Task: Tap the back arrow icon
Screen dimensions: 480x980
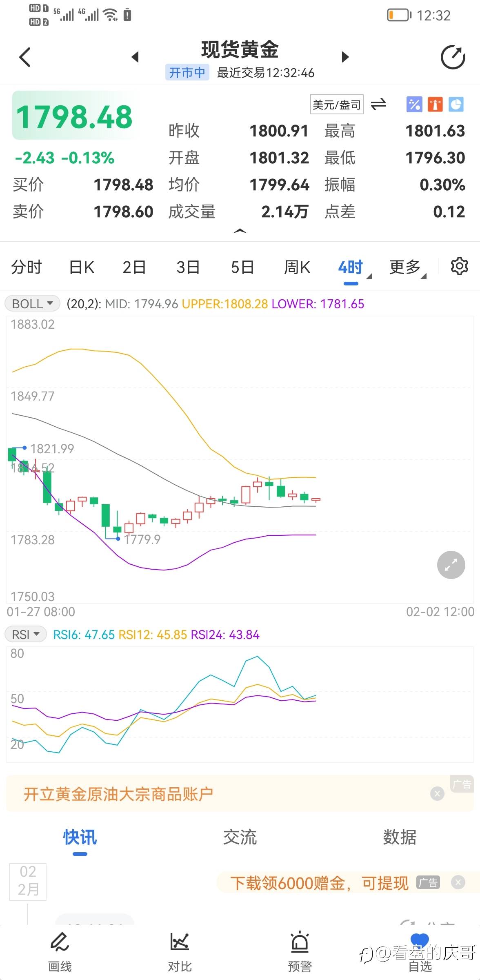Action: pos(25,57)
